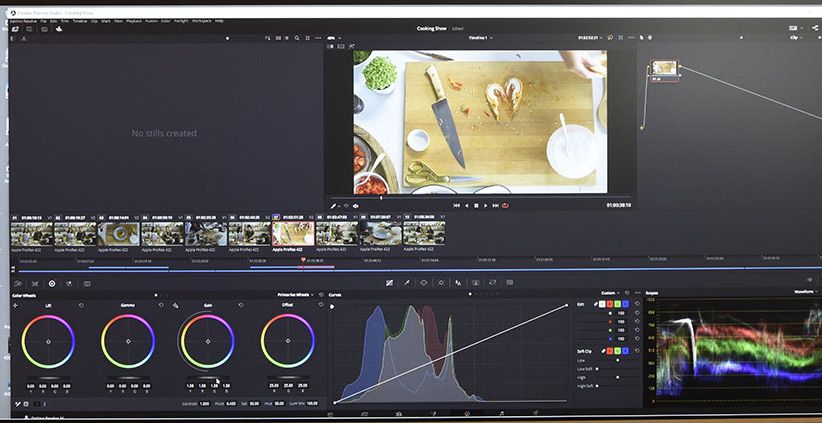Reset the Lift color wheel
The image size is (822, 423).
point(81,305)
